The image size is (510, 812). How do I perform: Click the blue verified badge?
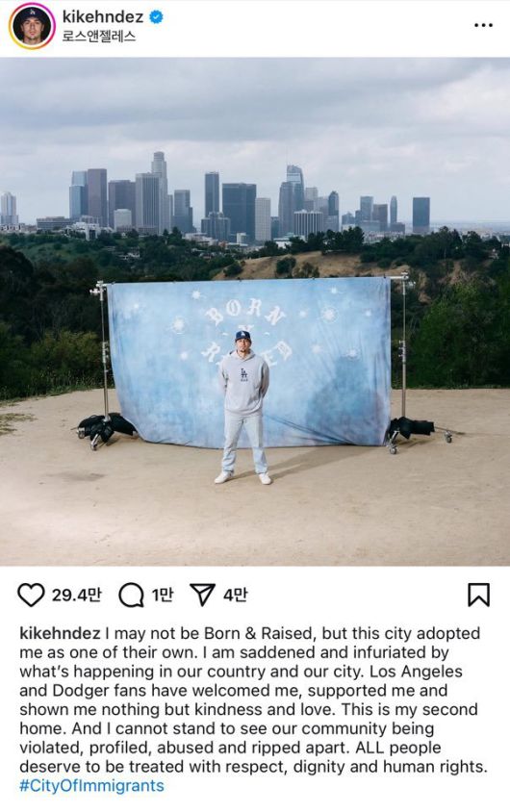(156, 17)
